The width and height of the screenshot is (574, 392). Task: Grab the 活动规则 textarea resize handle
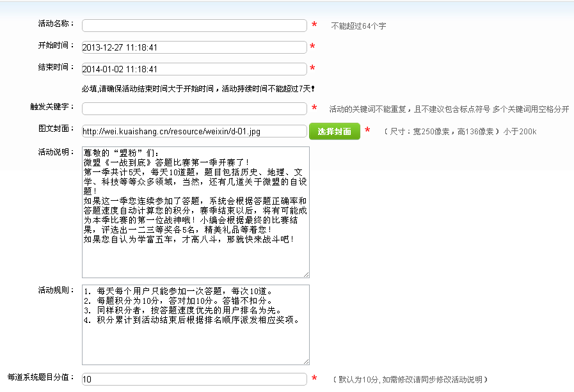coord(306,361)
